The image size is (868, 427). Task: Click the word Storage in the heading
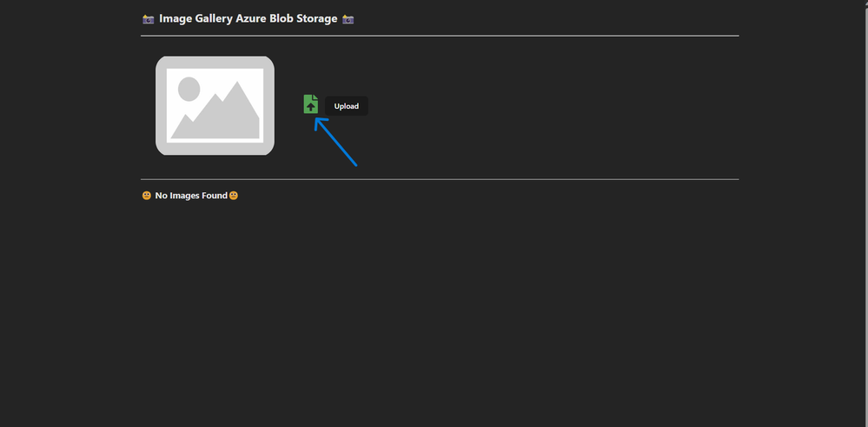(315, 18)
